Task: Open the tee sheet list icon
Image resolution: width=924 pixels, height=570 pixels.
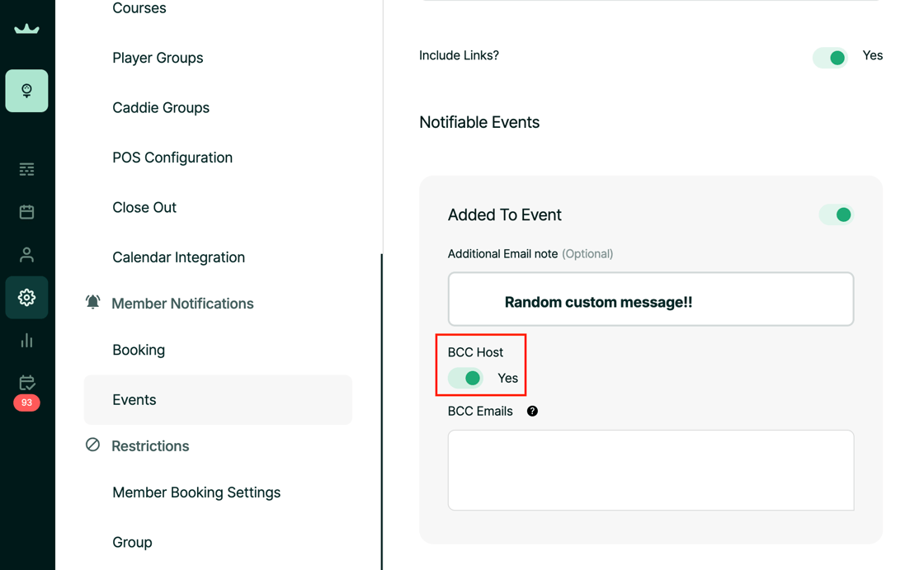Action: (26, 169)
